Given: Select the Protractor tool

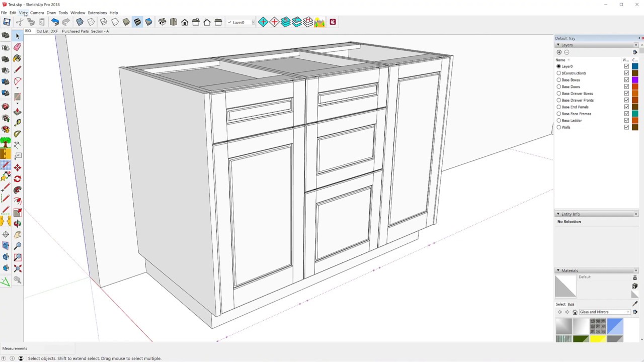Looking at the screenshot, I should 17,134.
